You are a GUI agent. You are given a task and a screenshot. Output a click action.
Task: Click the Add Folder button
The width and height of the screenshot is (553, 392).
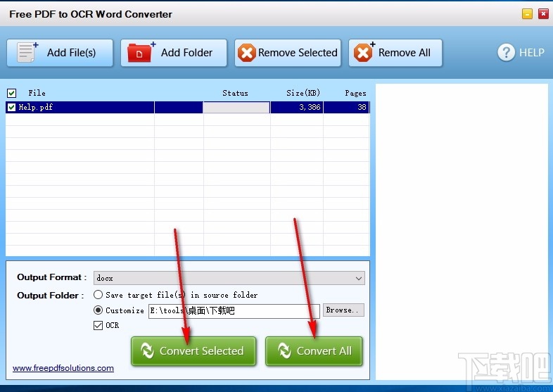(x=174, y=53)
